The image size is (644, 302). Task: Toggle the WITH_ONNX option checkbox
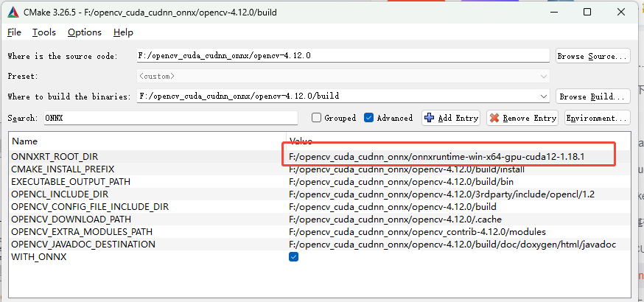[294, 257]
